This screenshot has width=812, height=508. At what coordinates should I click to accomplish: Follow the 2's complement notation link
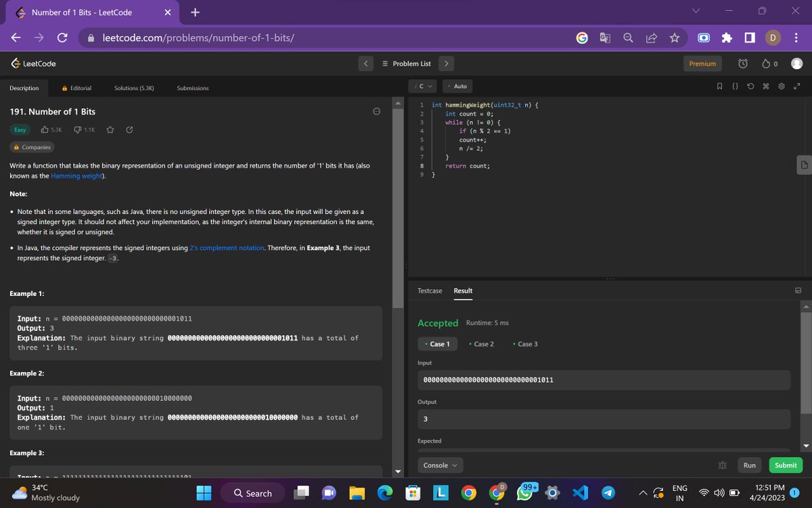[x=227, y=248]
